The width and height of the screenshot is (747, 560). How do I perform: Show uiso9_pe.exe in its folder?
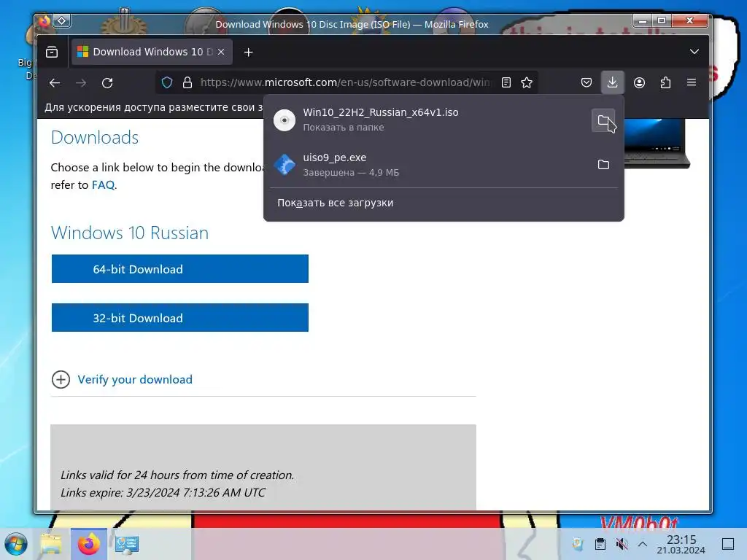pyautogui.click(x=603, y=165)
